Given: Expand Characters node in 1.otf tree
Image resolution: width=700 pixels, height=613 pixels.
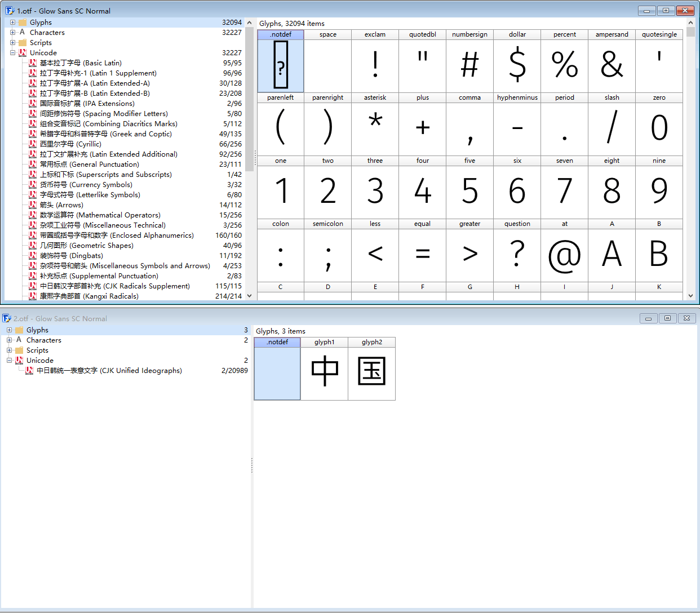Looking at the screenshot, I should pyautogui.click(x=12, y=33).
